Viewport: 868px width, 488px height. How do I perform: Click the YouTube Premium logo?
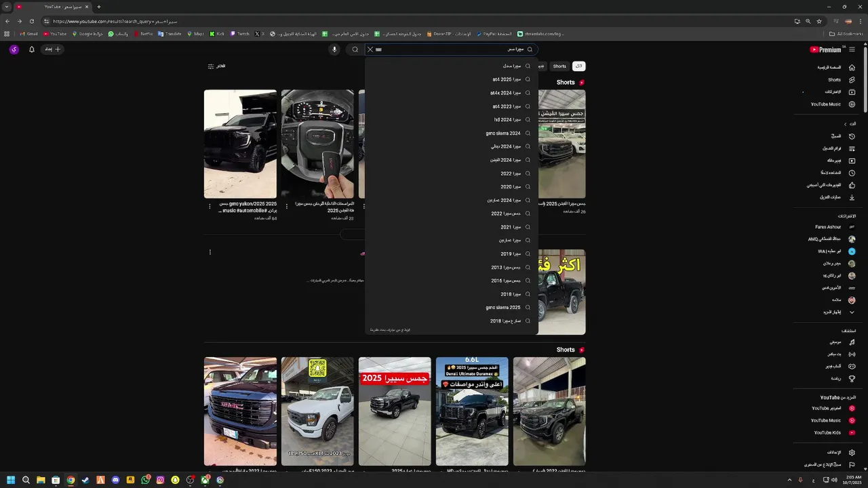825,49
